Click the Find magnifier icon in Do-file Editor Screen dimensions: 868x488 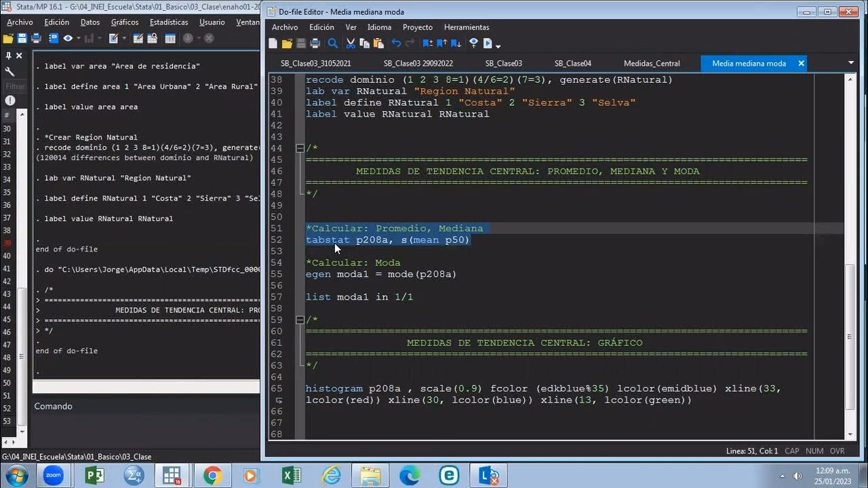coord(333,43)
